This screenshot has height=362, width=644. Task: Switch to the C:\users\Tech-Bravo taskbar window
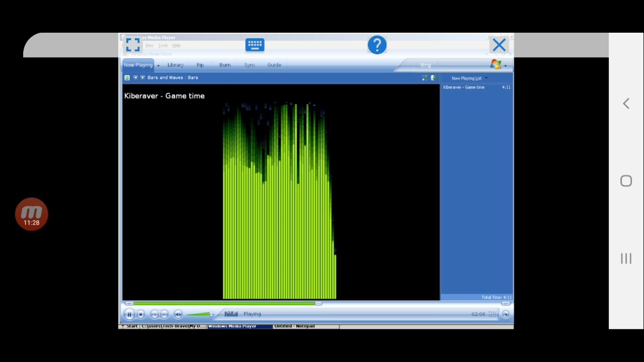coord(174,326)
